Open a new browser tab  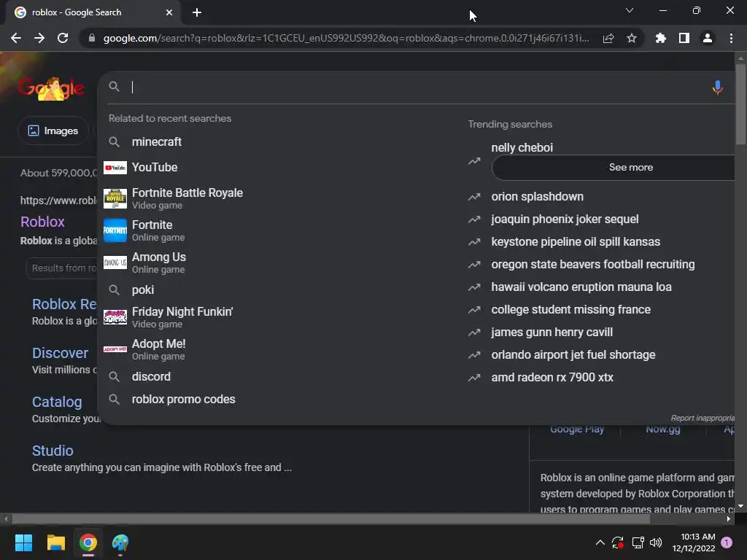click(197, 12)
